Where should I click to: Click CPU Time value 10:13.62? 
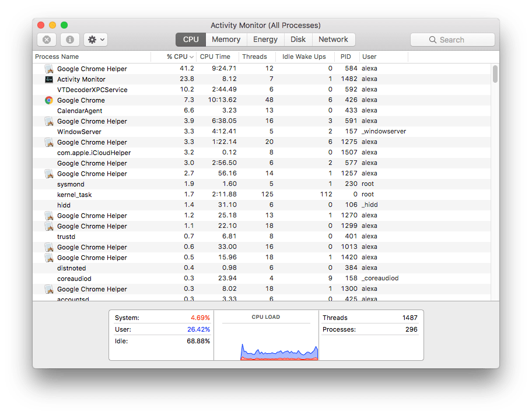222,100
